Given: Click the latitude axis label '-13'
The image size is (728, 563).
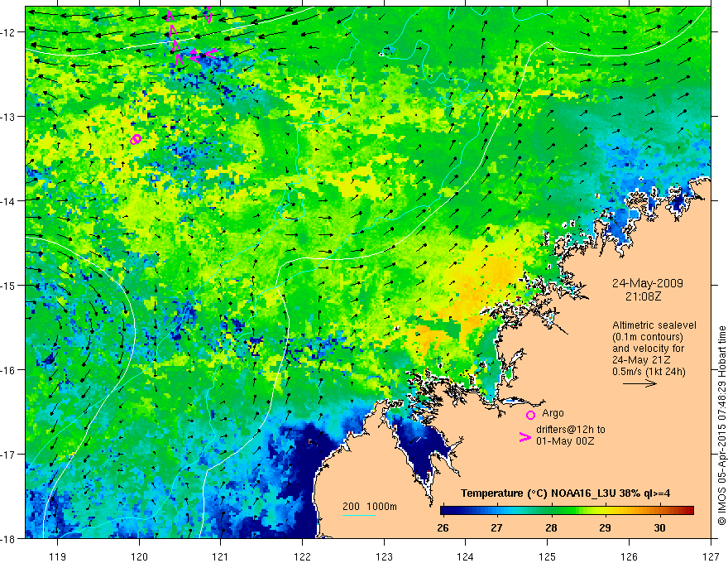Looking at the screenshot, I should 9,117.
